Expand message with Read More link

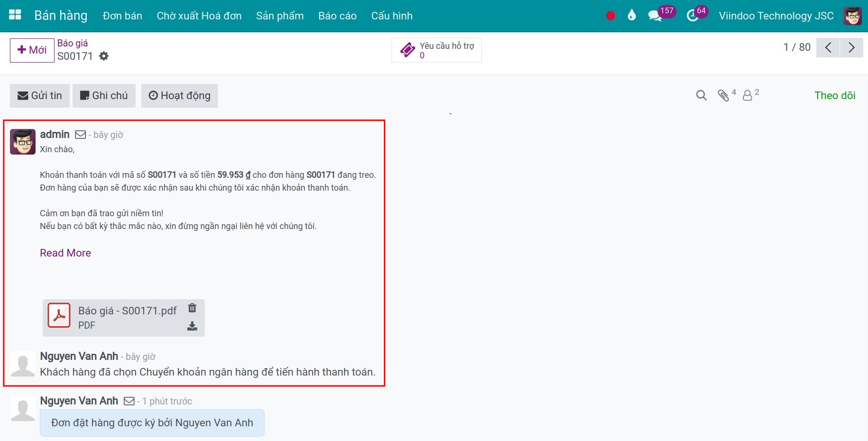click(65, 253)
